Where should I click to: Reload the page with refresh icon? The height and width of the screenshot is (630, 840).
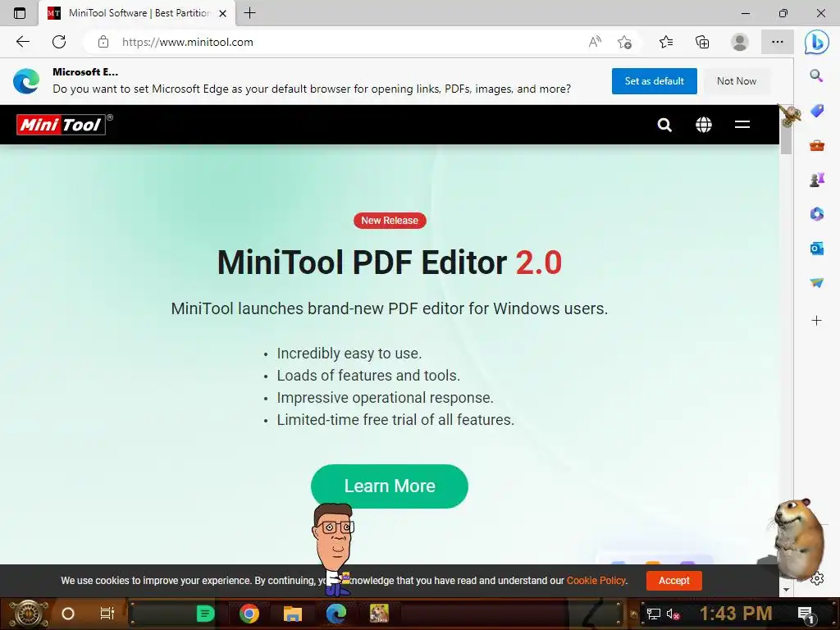click(x=59, y=42)
